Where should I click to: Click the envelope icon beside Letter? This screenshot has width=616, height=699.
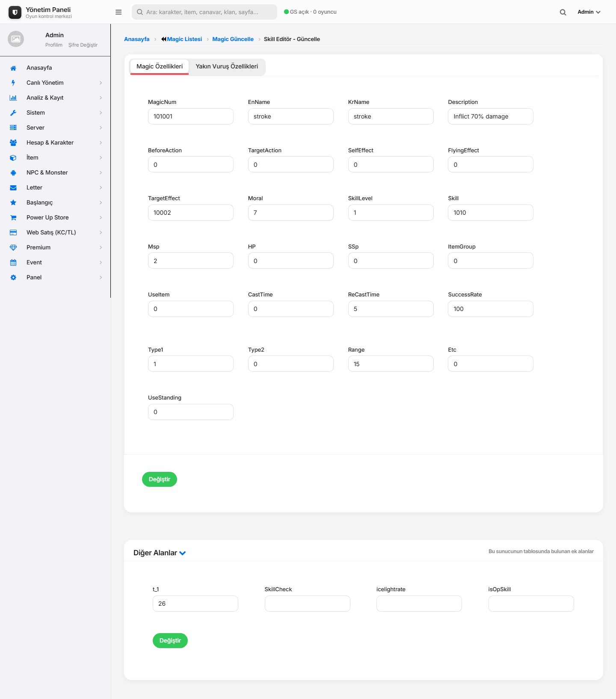13,188
